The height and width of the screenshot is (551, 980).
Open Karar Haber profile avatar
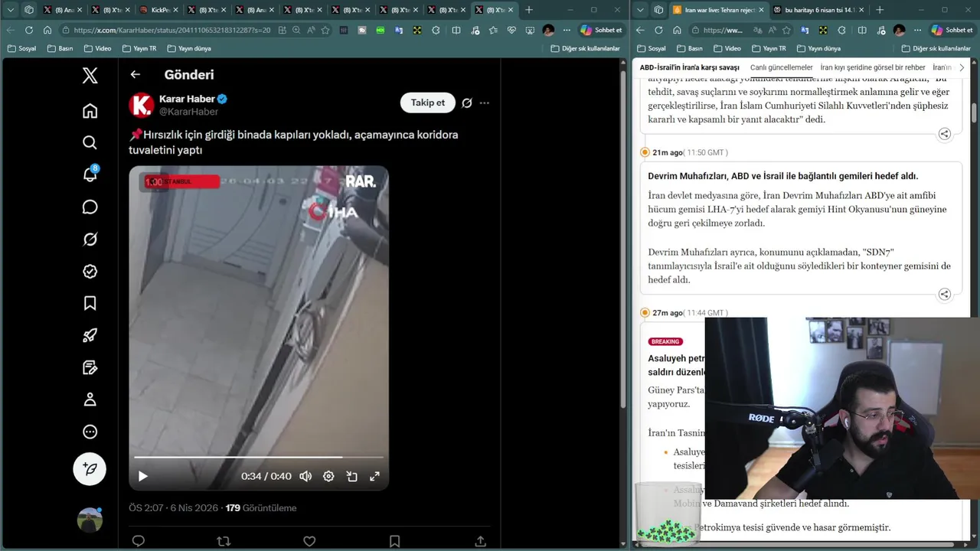(x=142, y=105)
